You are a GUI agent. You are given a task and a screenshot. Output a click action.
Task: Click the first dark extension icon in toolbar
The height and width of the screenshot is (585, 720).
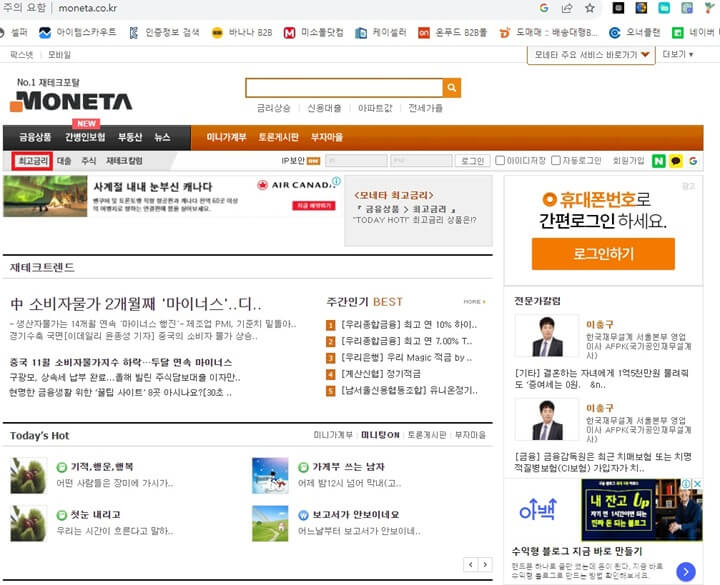click(x=618, y=8)
